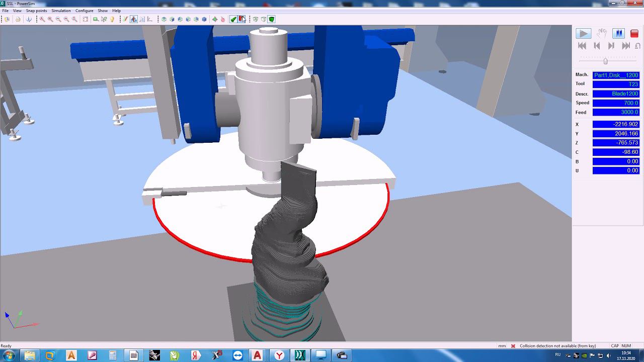Click the Descr. field Blade1200

(x=616, y=94)
